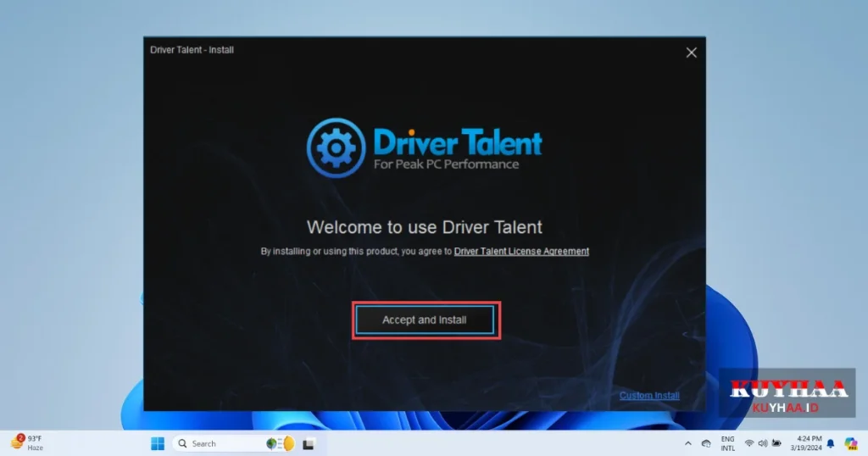Screen dimensions: 868x456
Task: Click the speaker volume icon in tray
Action: (763, 443)
